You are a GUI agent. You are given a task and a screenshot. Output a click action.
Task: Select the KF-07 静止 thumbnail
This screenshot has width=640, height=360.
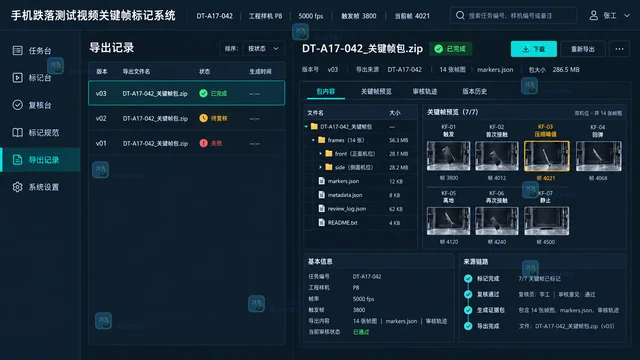[547, 221]
